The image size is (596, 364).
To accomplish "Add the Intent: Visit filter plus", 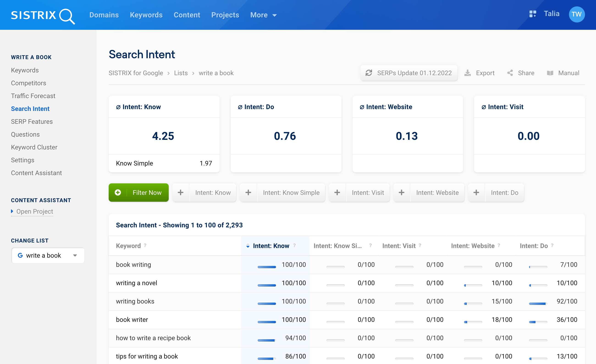I will (x=337, y=193).
